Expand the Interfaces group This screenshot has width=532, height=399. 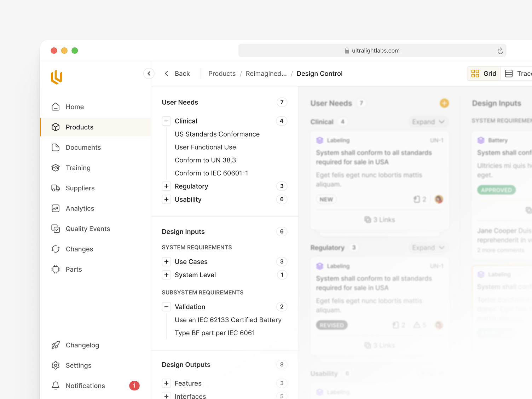[166, 396]
